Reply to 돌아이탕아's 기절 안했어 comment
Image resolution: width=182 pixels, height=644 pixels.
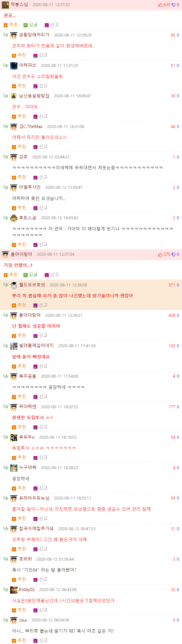click(x=30, y=275)
